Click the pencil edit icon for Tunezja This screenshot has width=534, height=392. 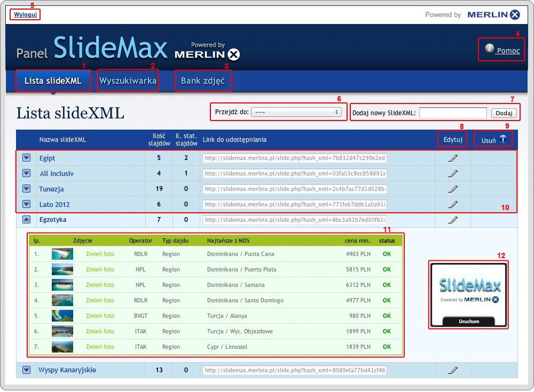[453, 189]
